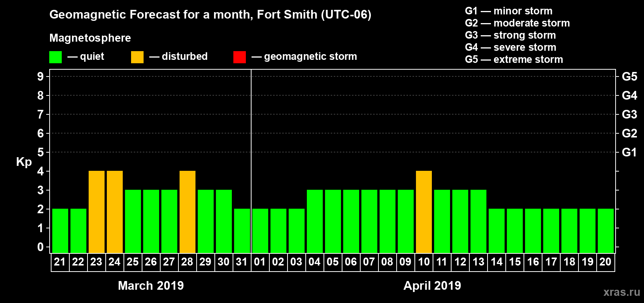The width and height of the screenshot is (644, 303).
Task: Click the date label 26
Action: pyautogui.click(x=151, y=262)
